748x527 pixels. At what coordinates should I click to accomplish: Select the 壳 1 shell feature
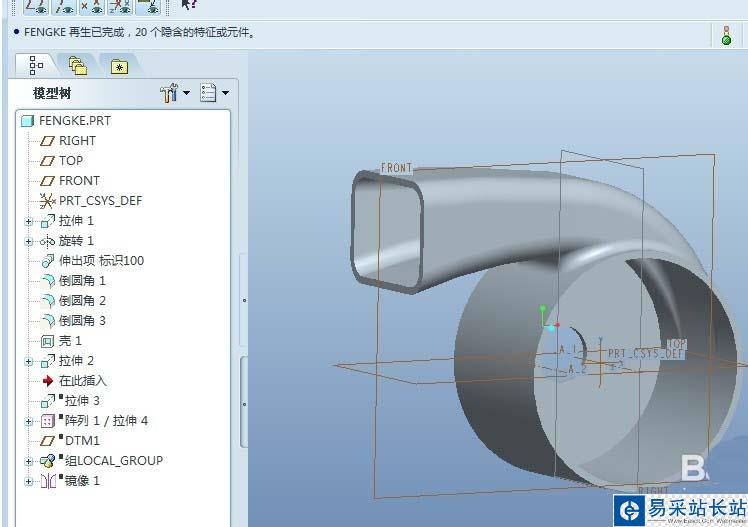[x=70, y=341]
